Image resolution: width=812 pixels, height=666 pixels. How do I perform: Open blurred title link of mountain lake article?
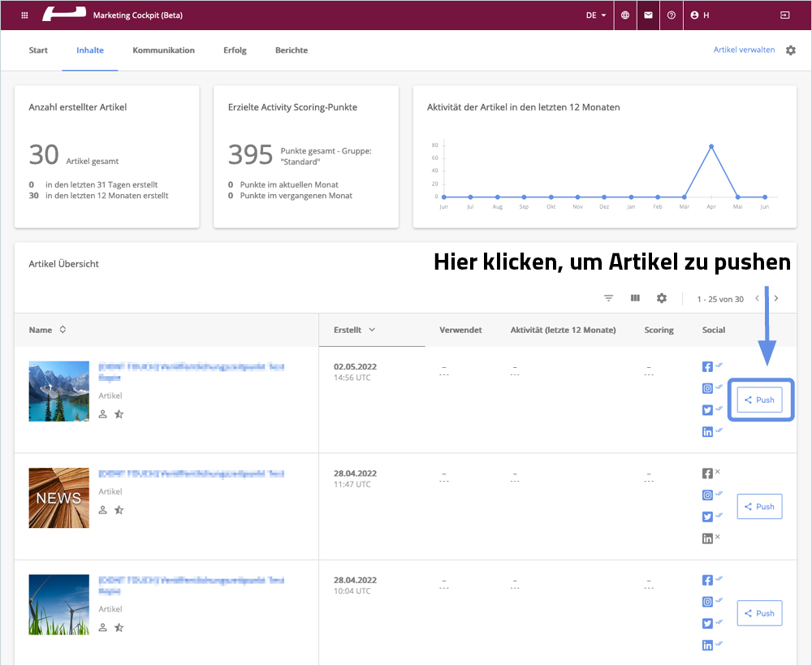click(x=191, y=372)
